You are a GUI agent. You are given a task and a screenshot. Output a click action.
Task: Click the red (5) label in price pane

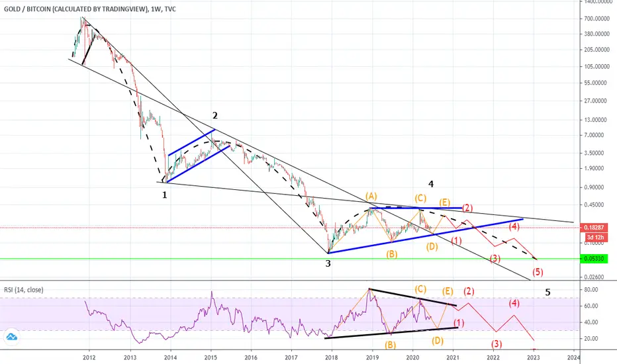tap(538, 271)
